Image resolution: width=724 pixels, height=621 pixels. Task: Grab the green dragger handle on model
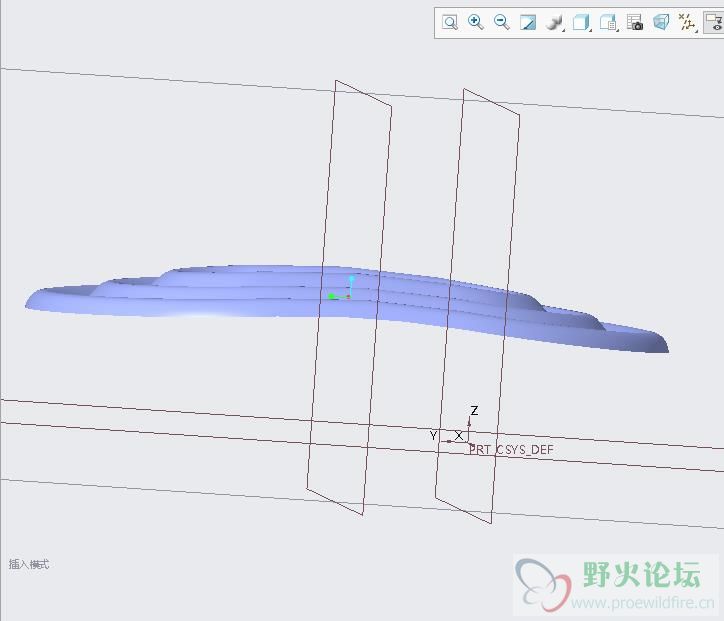click(331, 296)
